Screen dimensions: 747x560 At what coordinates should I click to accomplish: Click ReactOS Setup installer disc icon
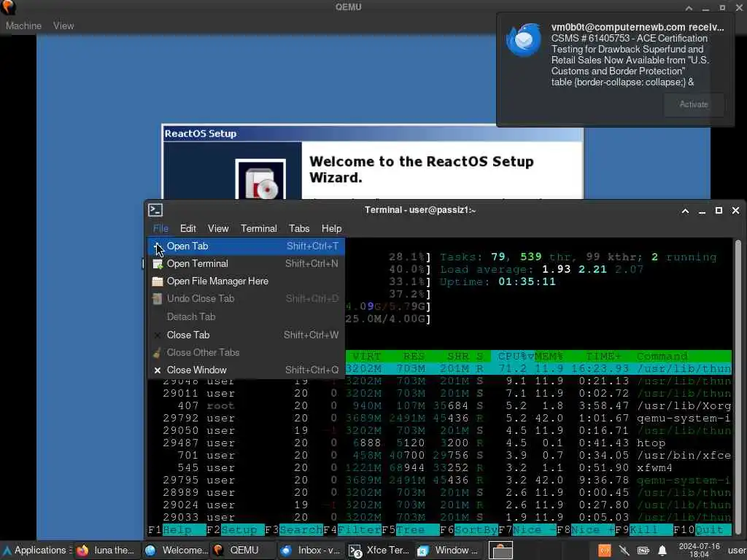tap(260, 179)
